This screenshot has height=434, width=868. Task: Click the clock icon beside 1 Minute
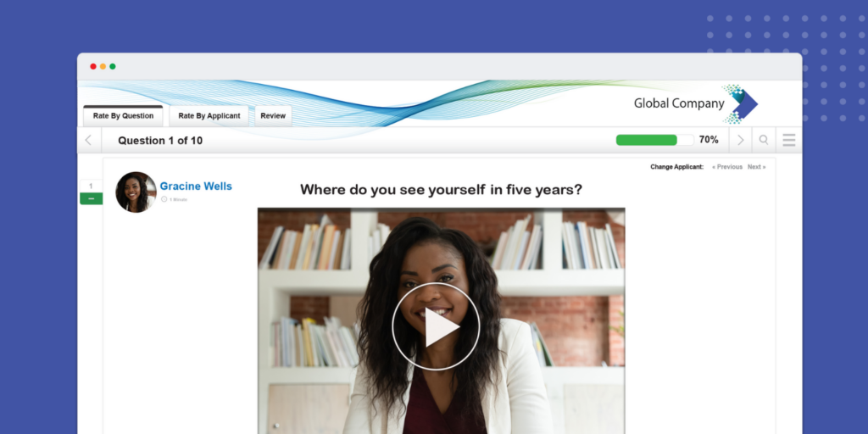pos(164,199)
